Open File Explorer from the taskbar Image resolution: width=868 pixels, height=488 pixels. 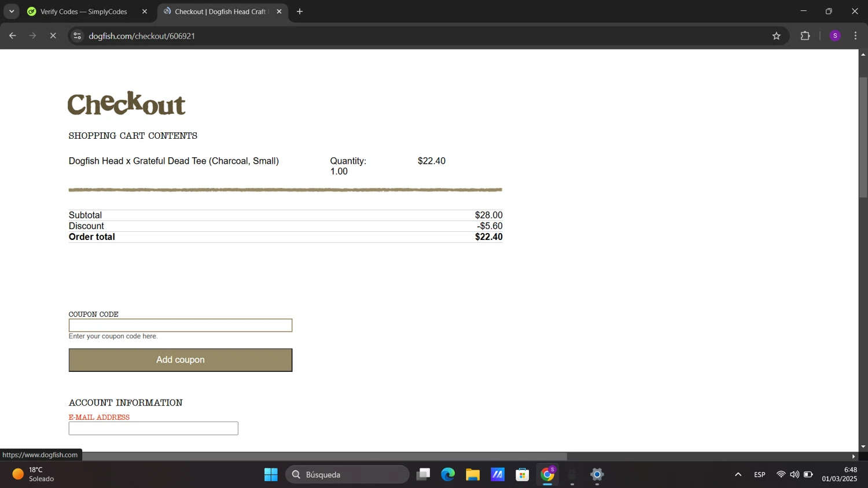click(473, 475)
